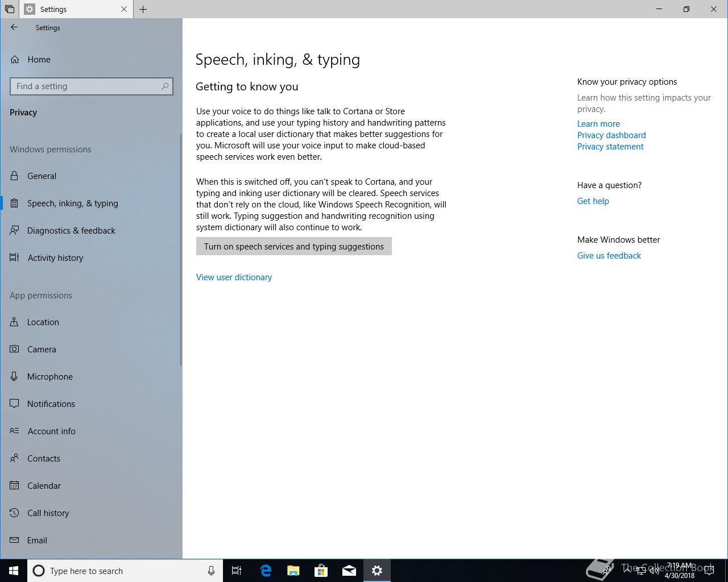728x582 pixels.
Task: Open Activity history settings
Action: pyautogui.click(x=55, y=257)
